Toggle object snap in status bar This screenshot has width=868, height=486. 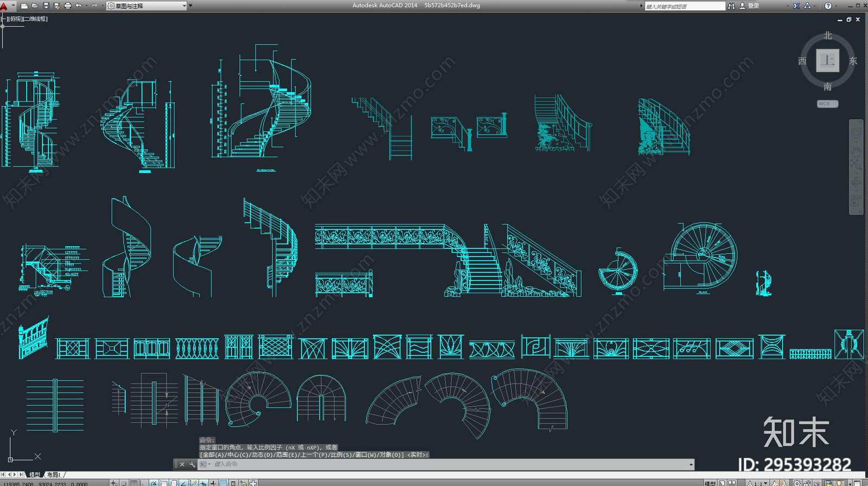click(x=164, y=483)
